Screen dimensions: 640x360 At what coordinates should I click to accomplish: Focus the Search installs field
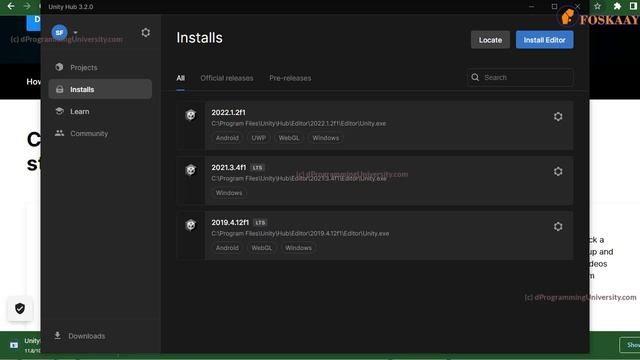click(x=520, y=78)
